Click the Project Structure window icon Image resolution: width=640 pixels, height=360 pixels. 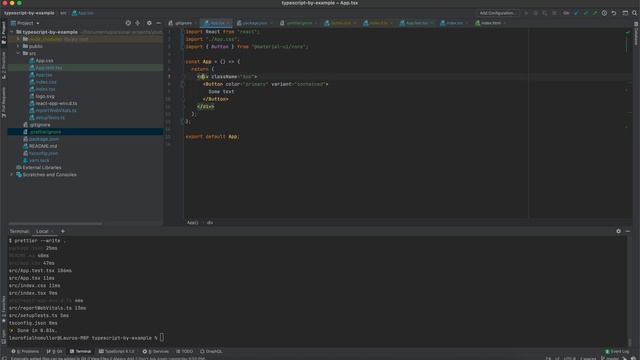(x=625, y=13)
